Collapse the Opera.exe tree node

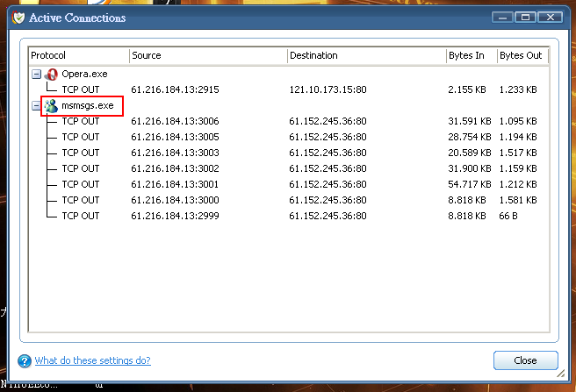(x=36, y=75)
